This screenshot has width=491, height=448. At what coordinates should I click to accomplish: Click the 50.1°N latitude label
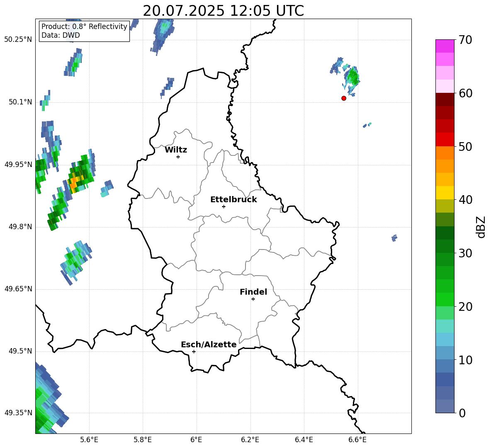tap(20, 102)
